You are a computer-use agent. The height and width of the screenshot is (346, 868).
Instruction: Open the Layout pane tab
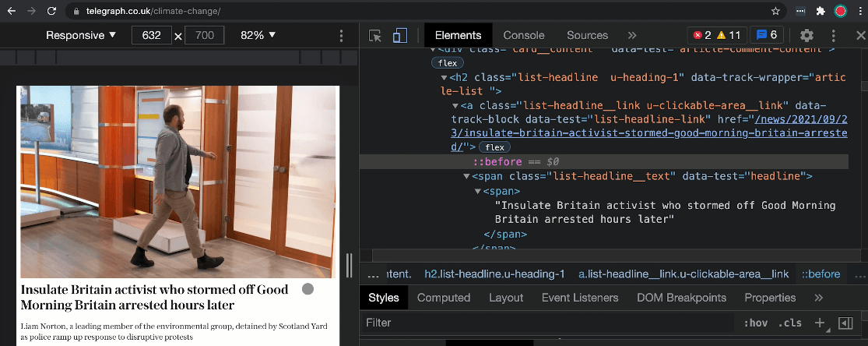pyautogui.click(x=506, y=298)
